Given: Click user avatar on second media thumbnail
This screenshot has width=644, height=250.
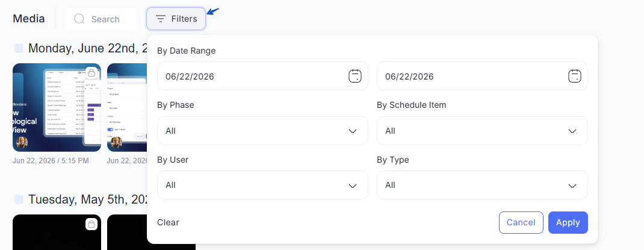Looking at the screenshot, I should (116, 142).
